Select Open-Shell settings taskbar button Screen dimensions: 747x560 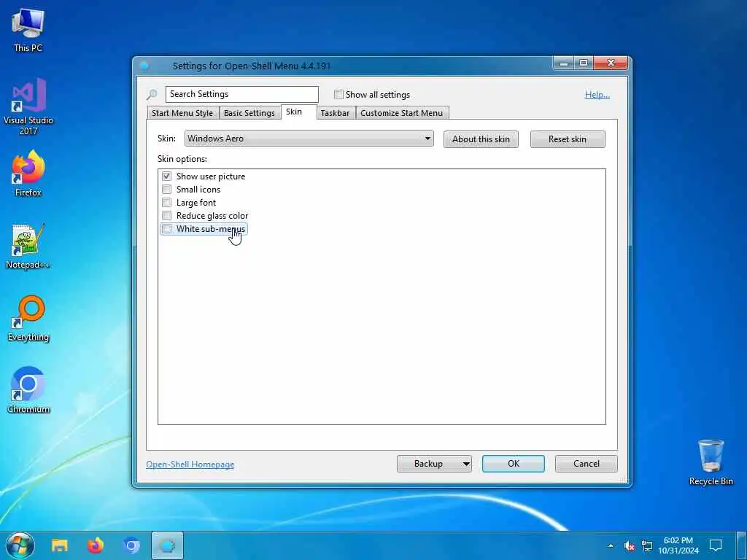coord(167,545)
